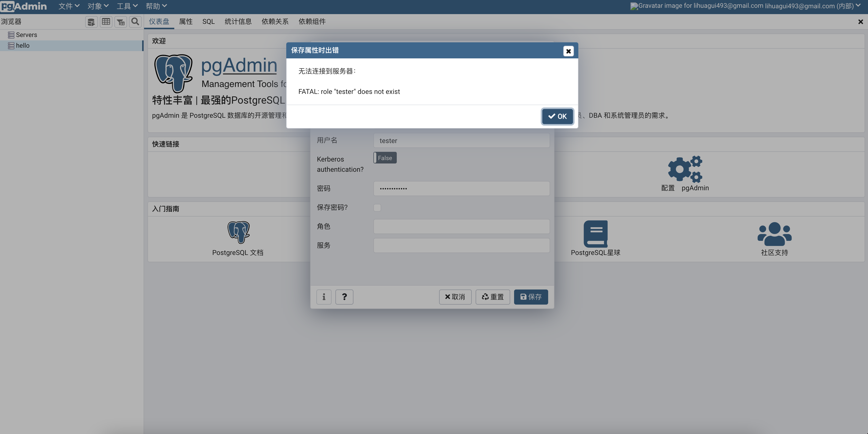Open the user account dropdown
Image resolution: width=868 pixels, height=434 pixels.
[813, 6]
